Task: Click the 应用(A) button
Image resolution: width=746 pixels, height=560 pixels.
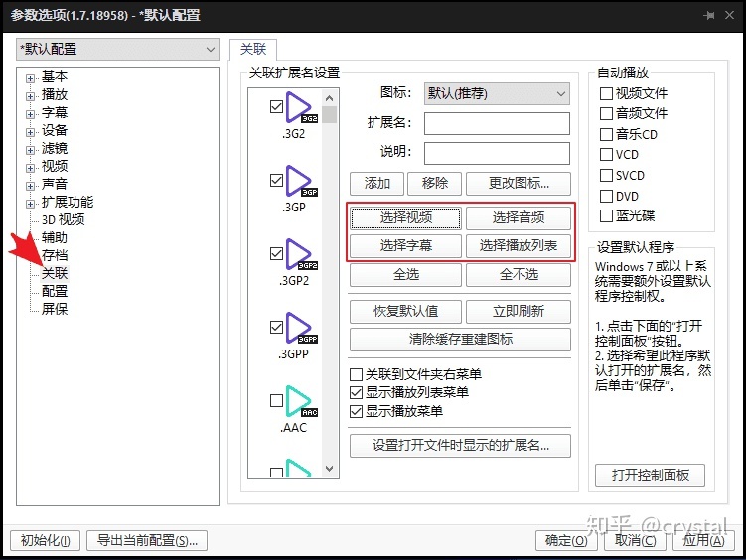Action: point(703,541)
